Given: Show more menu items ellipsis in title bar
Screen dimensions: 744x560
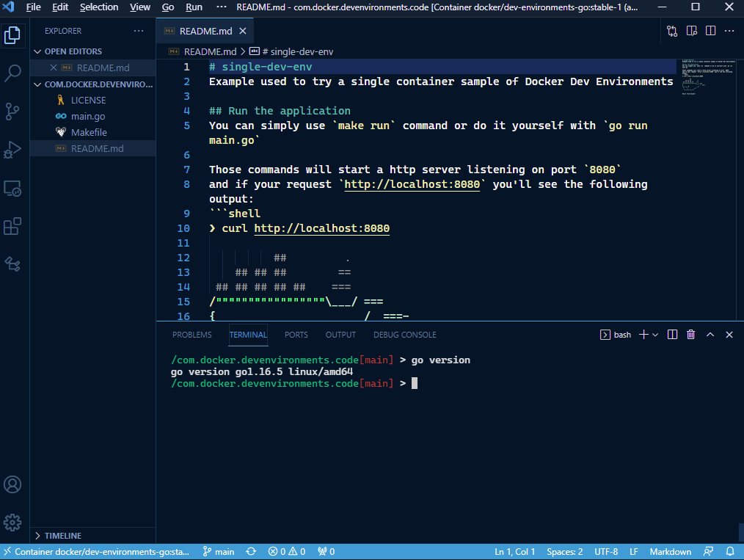Looking at the screenshot, I should pos(221,7).
